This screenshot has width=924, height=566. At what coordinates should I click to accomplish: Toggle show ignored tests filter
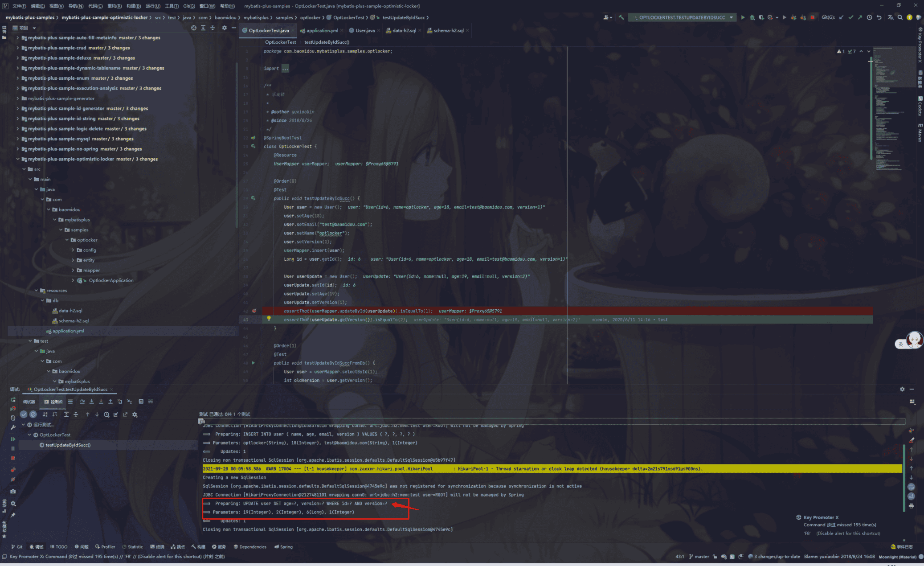pyautogui.click(x=33, y=414)
